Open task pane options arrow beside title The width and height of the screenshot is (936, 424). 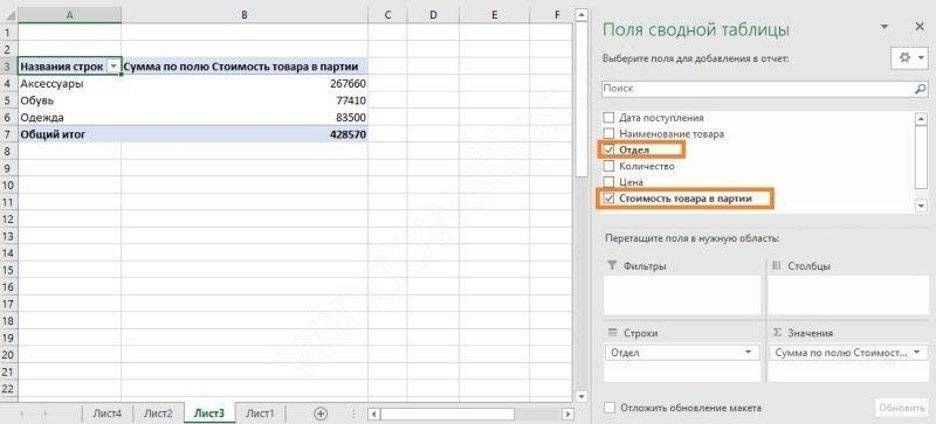pyautogui.click(x=883, y=27)
